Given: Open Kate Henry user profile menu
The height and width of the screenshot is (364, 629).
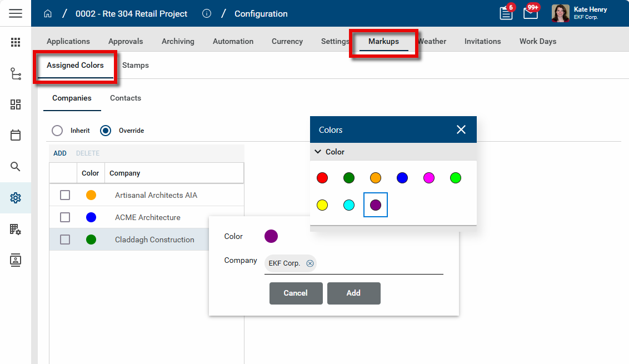Looking at the screenshot, I should click(x=580, y=13).
